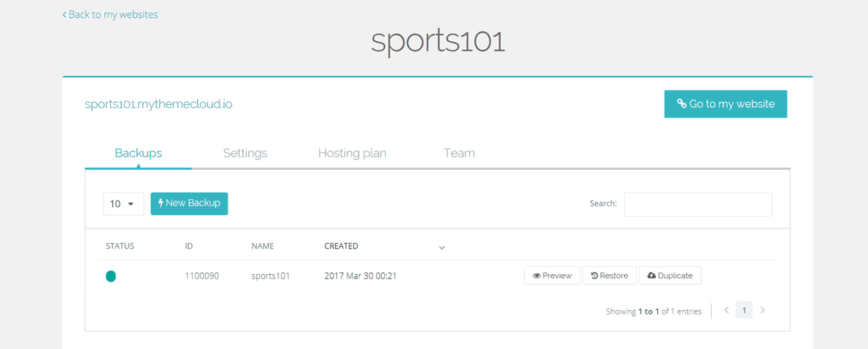Image resolution: width=868 pixels, height=349 pixels.
Task: Select page 1 in pagination
Action: tap(745, 310)
